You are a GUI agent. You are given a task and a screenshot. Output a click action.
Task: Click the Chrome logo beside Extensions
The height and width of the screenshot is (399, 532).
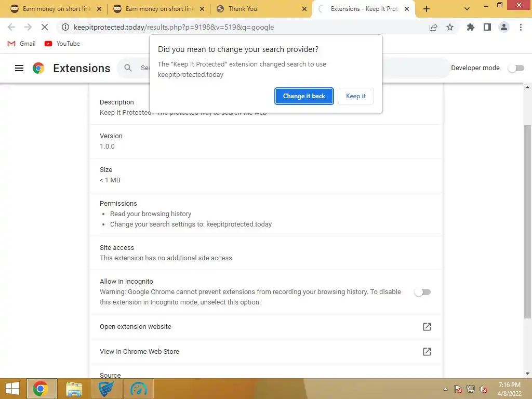coord(38,68)
